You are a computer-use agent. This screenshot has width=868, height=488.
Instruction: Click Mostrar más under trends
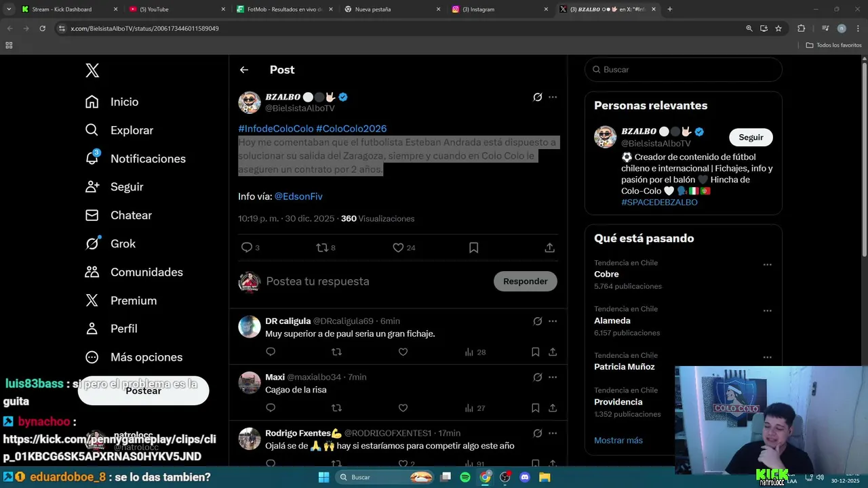[618, 441]
